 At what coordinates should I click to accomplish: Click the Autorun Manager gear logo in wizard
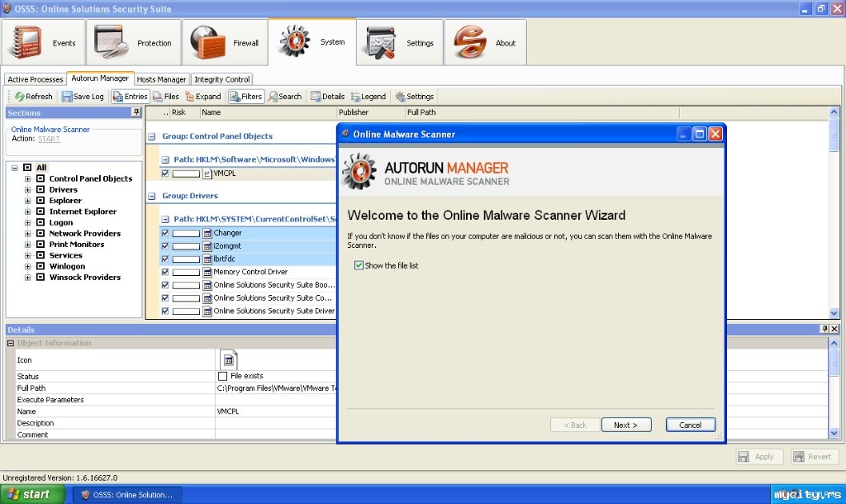click(x=359, y=172)
